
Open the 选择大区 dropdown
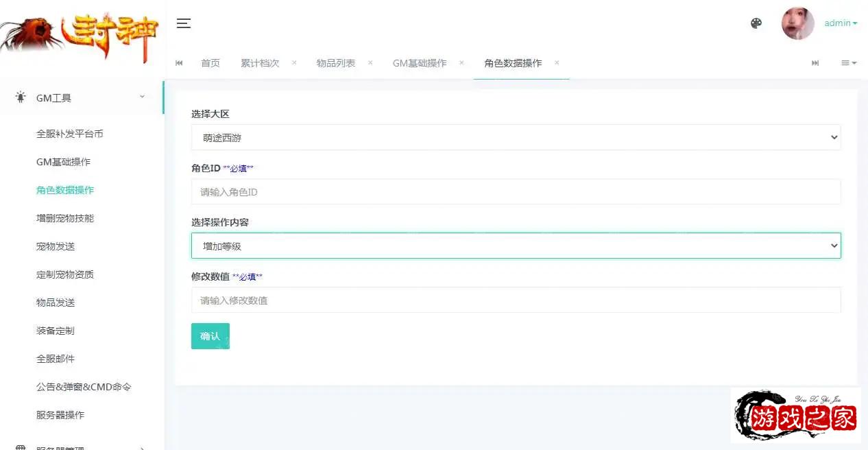point(516,137)
